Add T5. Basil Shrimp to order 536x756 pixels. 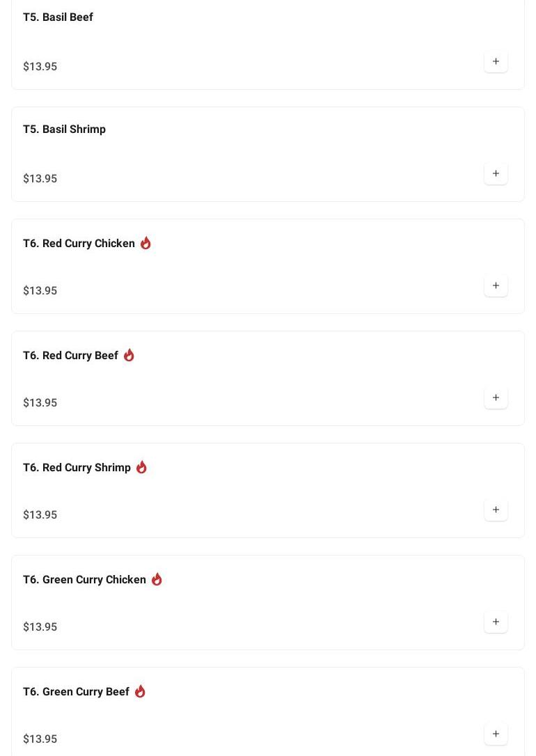pyautogui.click(x=496, y=173)
